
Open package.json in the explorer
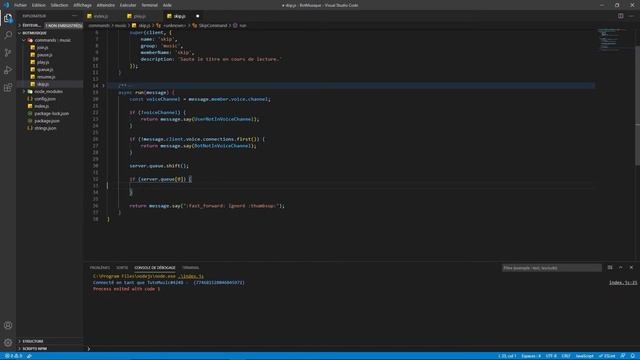(47, 121)
